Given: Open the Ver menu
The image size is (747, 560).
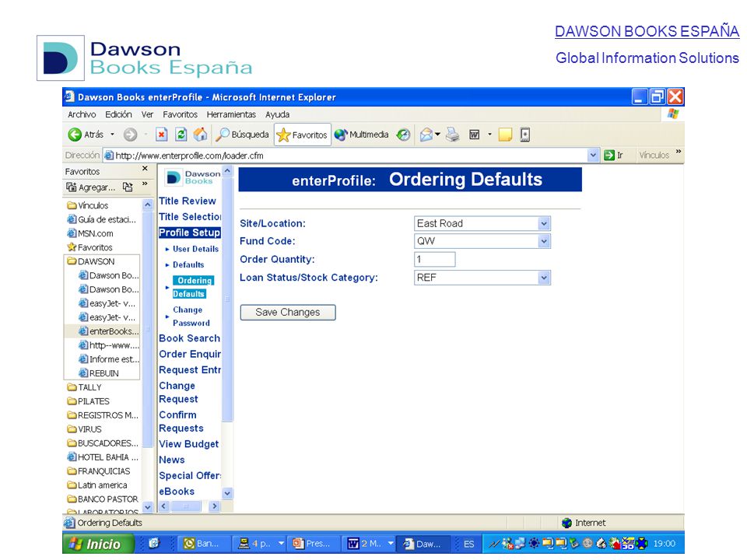Looking at the screenshot, I should [x=147, y=114].
